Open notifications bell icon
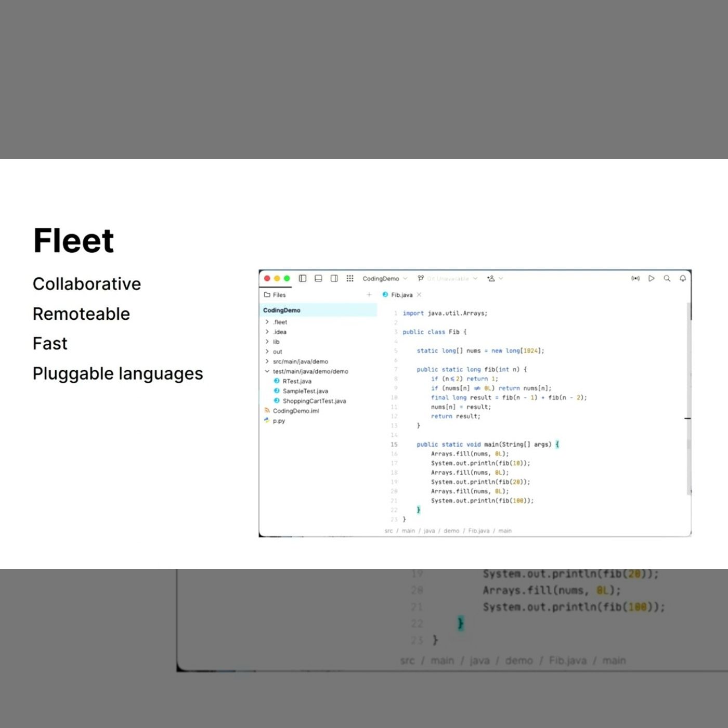This screenshot has width=728, height=728. click(683, 279)
